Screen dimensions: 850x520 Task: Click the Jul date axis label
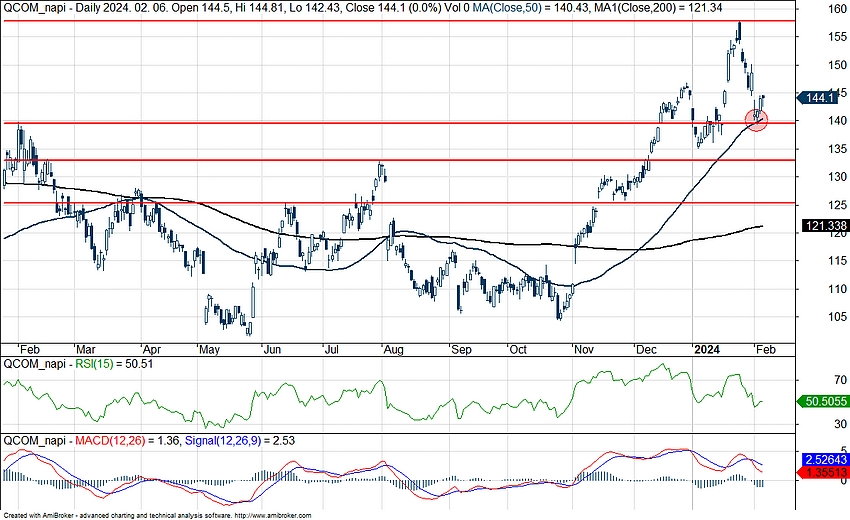(332, 350)
